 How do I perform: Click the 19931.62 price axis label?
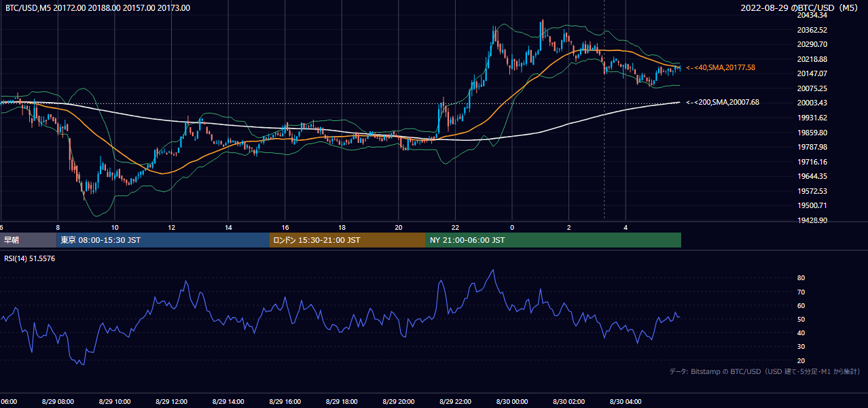(x=812, y=118)
